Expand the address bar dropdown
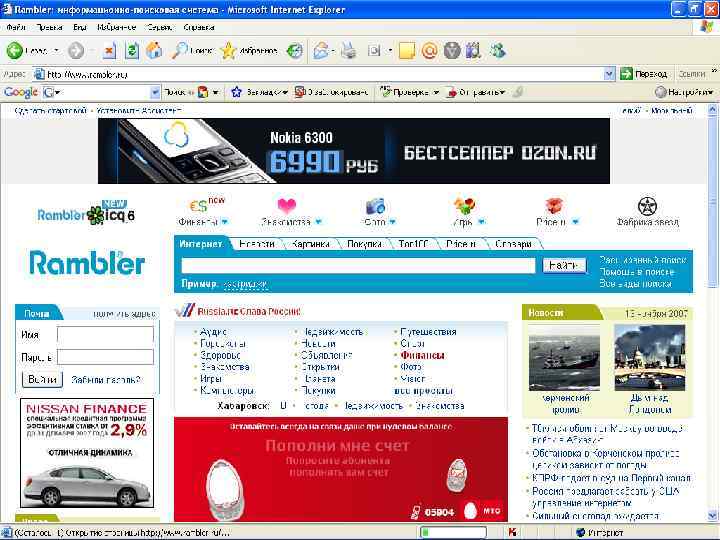 tap(609, 74)
